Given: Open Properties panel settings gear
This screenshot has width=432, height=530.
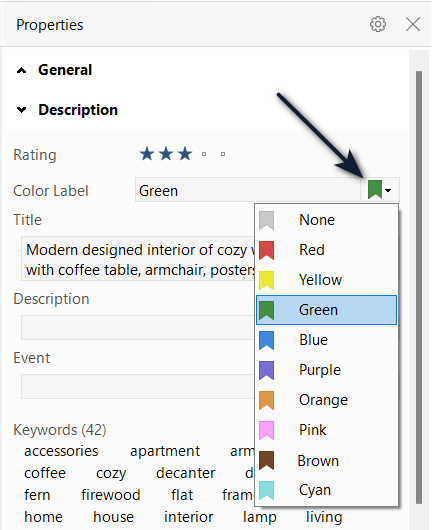Looking at the screenshot, I should point(378,24).
